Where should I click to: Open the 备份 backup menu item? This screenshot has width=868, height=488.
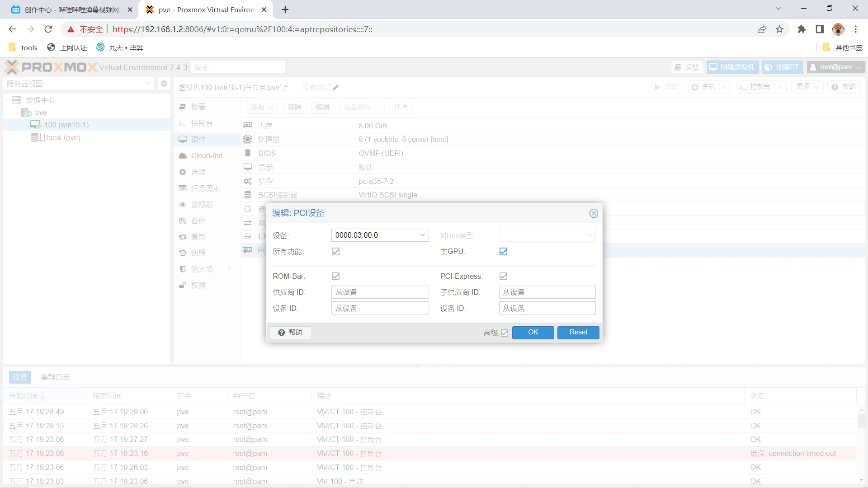[x=207, y=221]
